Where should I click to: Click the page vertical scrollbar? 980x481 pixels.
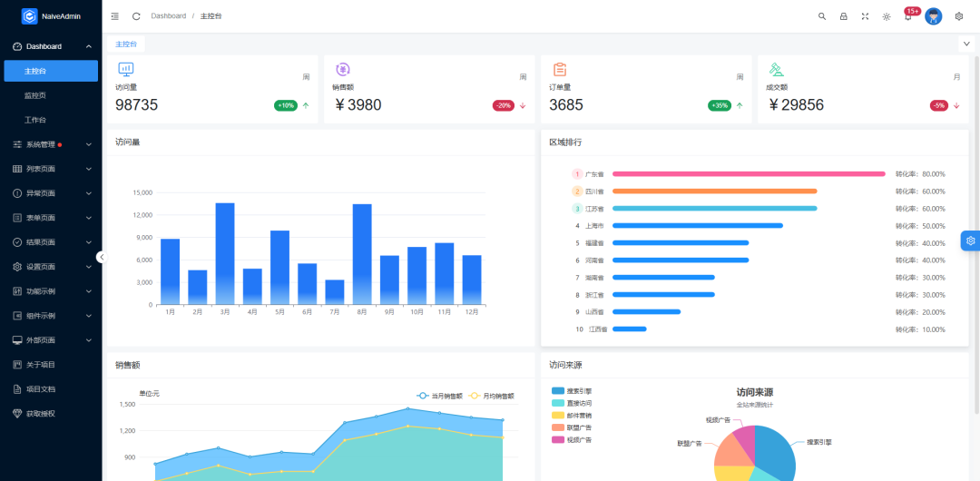click(977, 234)
